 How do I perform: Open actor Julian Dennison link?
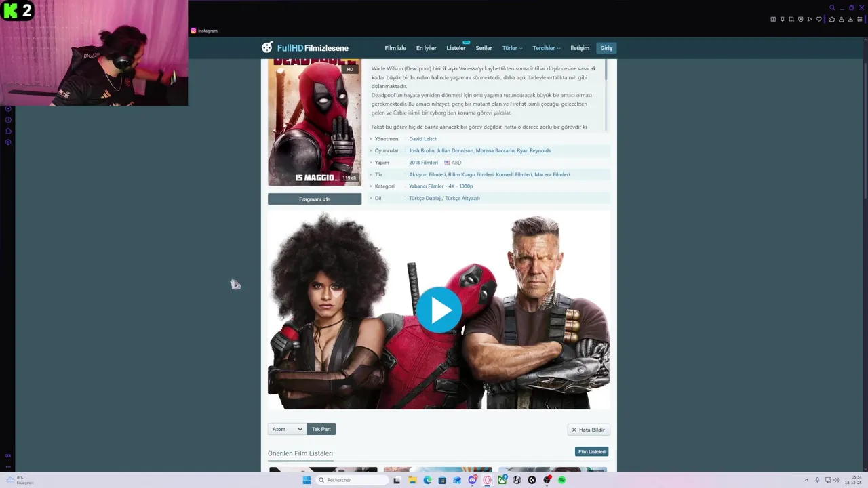(x=454, y=150)
